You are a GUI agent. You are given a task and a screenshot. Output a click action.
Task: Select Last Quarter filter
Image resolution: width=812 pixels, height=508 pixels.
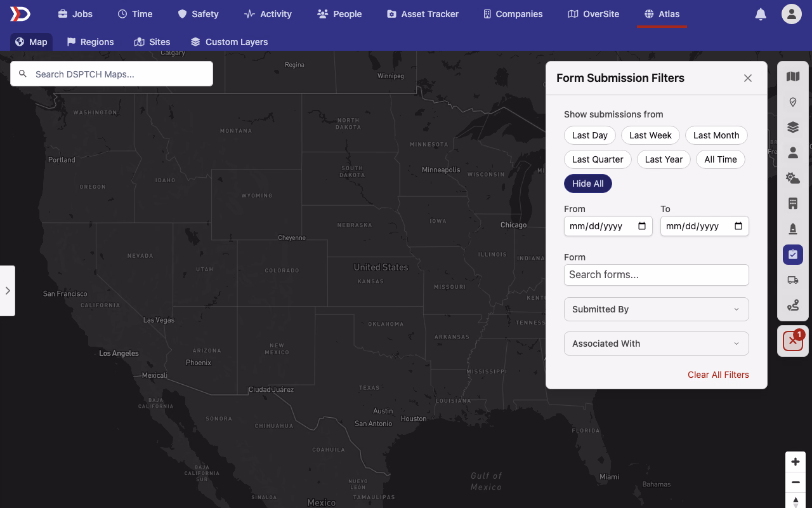click(x=598, y=159)
